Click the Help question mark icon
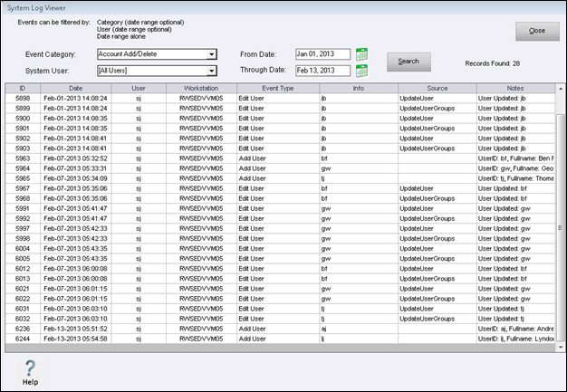Image resolution: width=567 pixels, height=392 pixels. tap(30, 368)
